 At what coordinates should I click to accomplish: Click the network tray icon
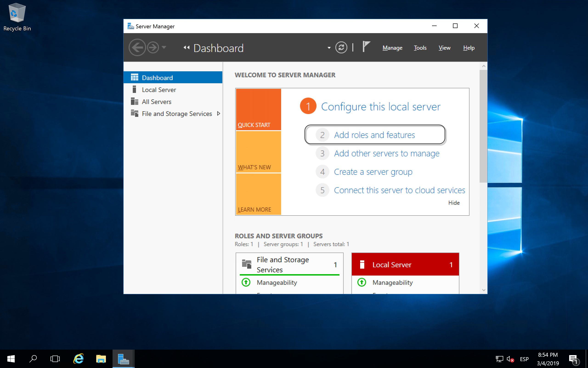coord(499,359)
